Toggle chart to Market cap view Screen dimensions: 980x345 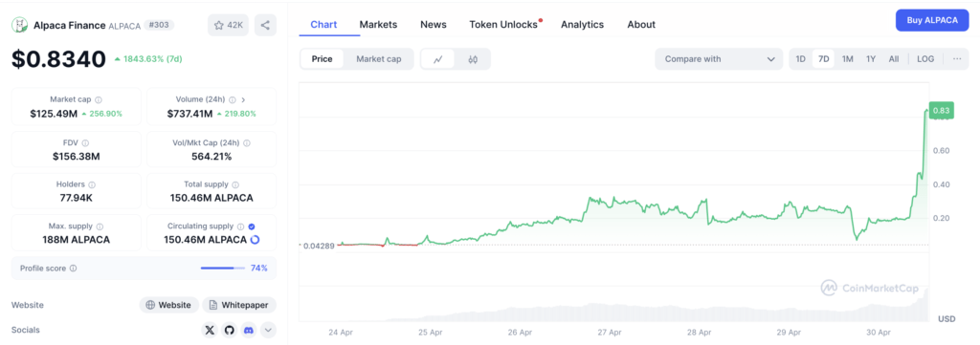click(379, 59)
